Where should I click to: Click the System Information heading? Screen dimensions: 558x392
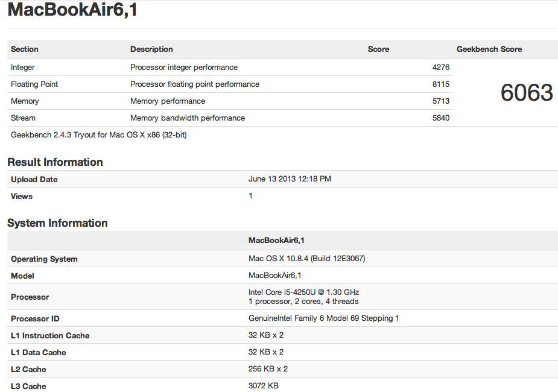point(57,223)
